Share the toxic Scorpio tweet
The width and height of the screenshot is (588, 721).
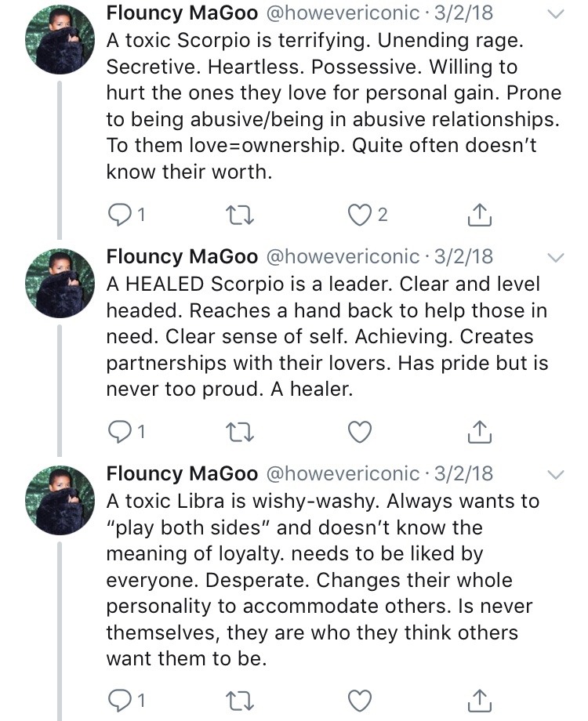[480, 215]
